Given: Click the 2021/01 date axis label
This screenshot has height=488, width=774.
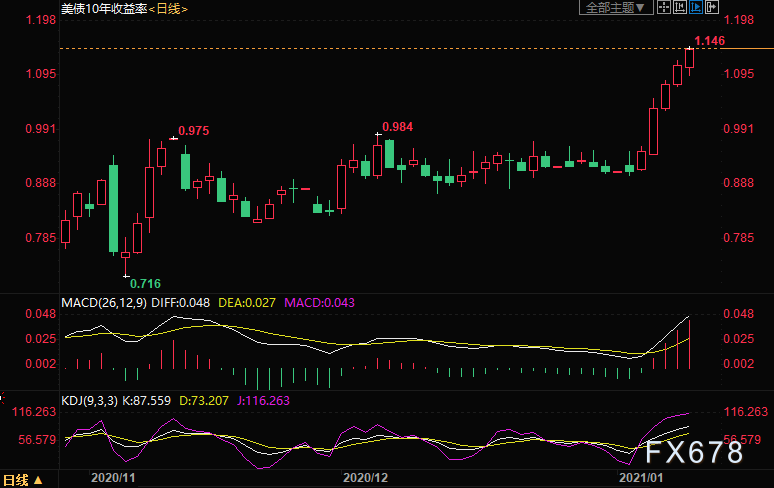Looking at the screenshot, I should 641,478.
